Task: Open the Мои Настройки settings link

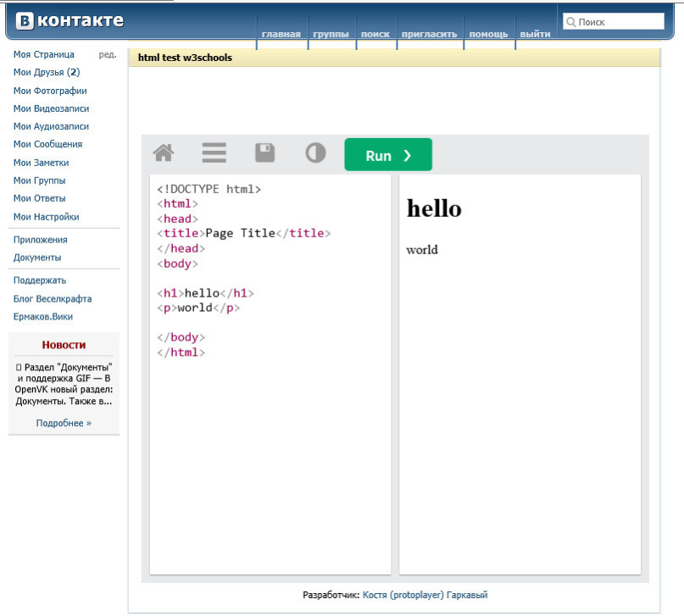Action: (x=47, y=217)
